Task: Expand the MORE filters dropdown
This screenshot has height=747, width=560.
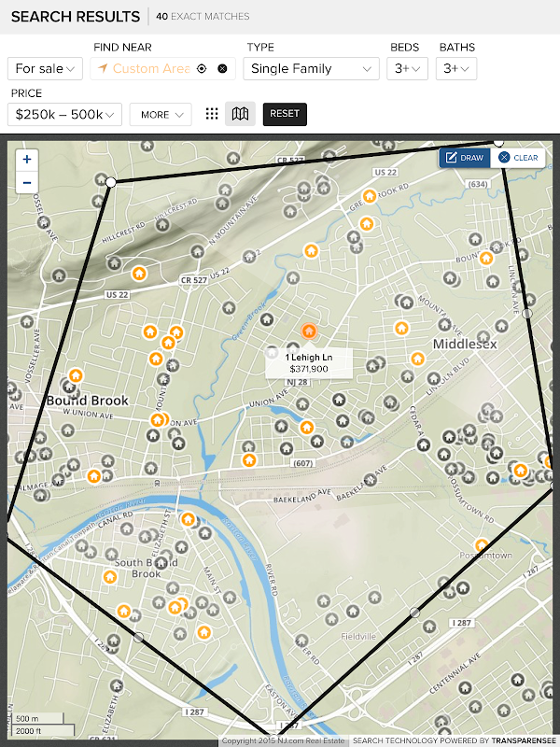Action: (161, 114)
